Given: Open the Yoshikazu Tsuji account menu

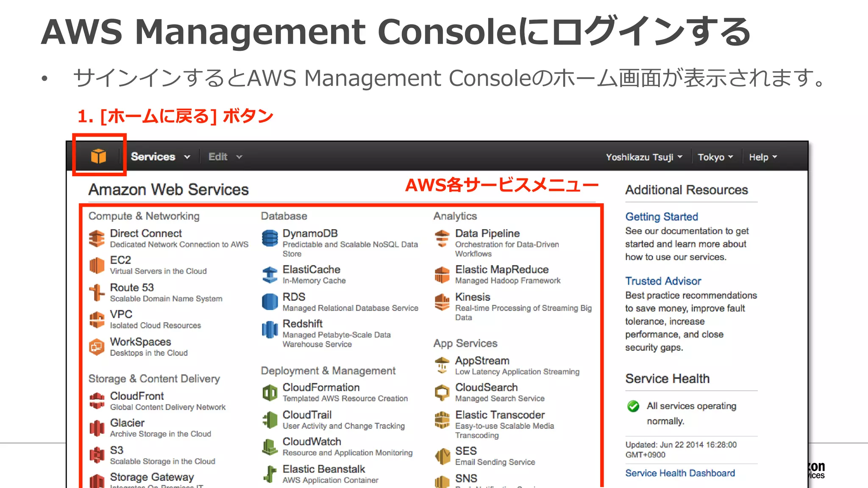Looking at the screenshot, I should coord(644,157).
